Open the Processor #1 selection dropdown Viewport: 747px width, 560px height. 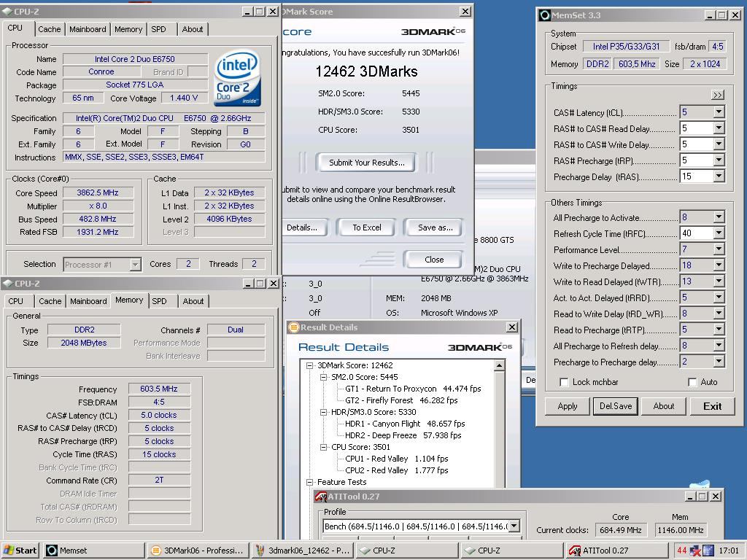[x=135, y=264]
